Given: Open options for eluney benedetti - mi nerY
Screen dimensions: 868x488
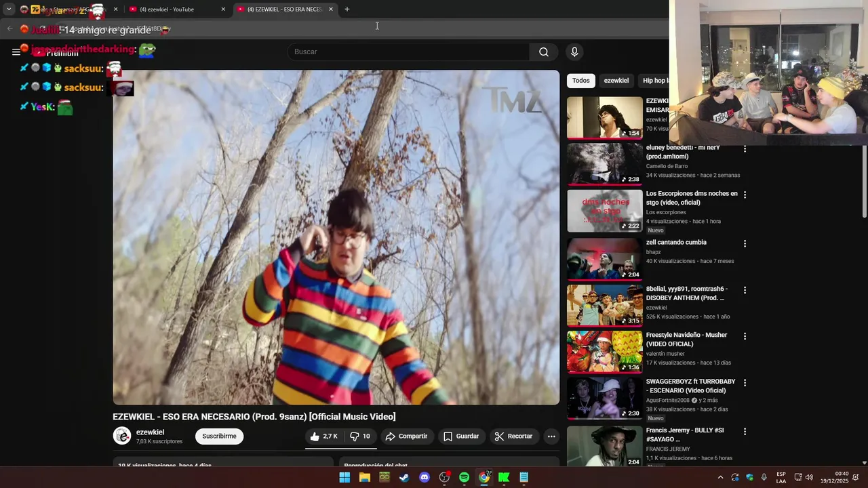Looking at the screenshot, I should pos(745,148).
